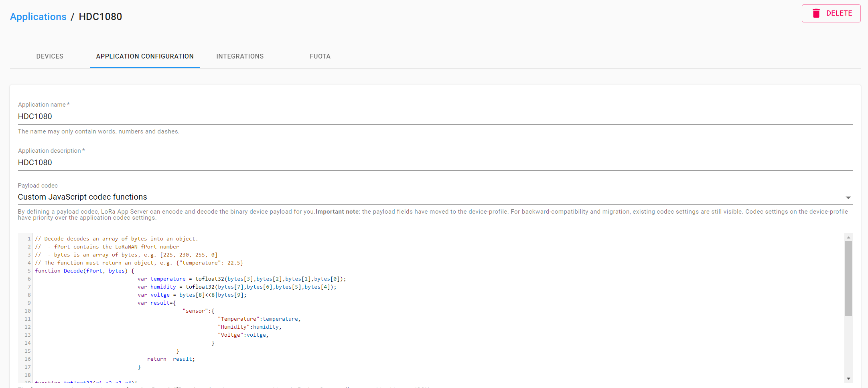Click the DELETE button label
Viewport: 868px width, 388px height.
click(x=839, y=13)
